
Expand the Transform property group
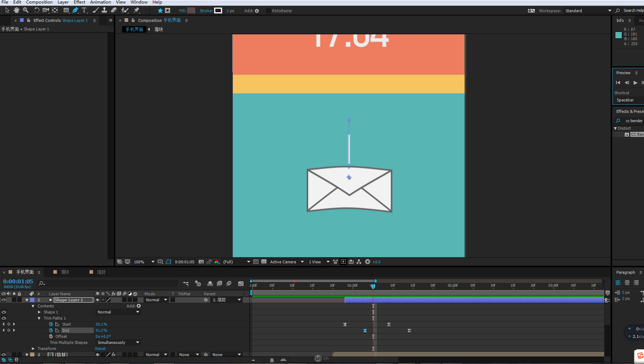click(33, 349)
